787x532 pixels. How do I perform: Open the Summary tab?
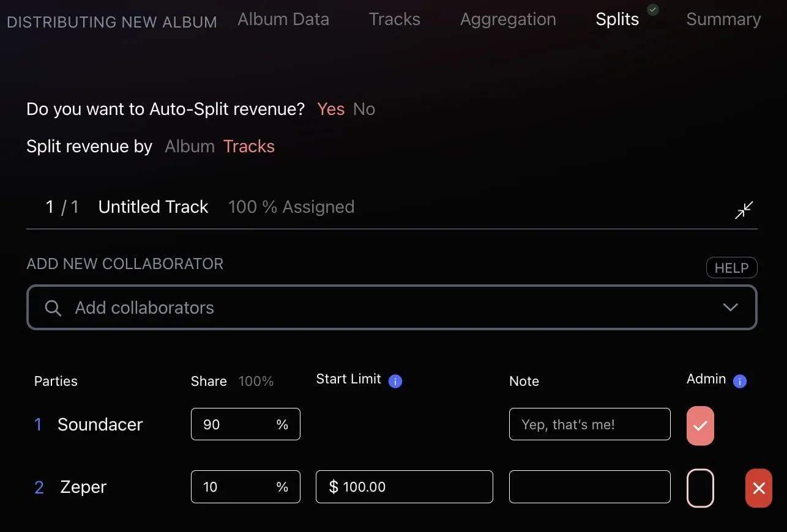723,20
